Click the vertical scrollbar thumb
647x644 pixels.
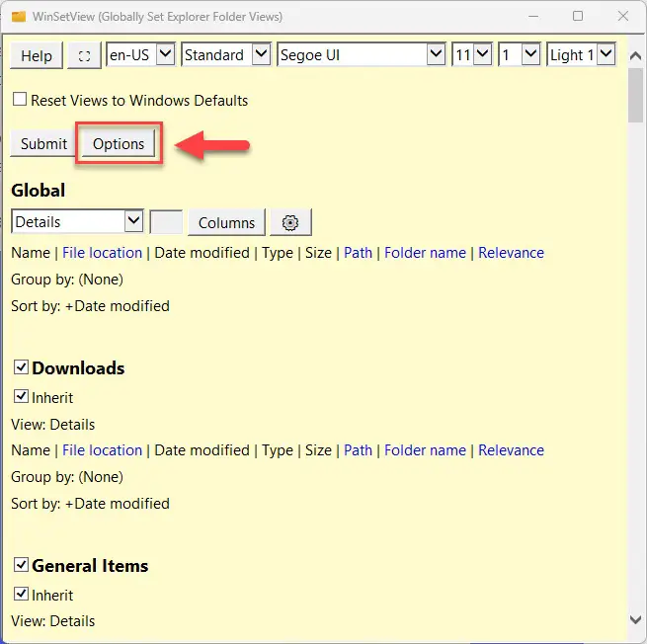click(x=635, y=95)
